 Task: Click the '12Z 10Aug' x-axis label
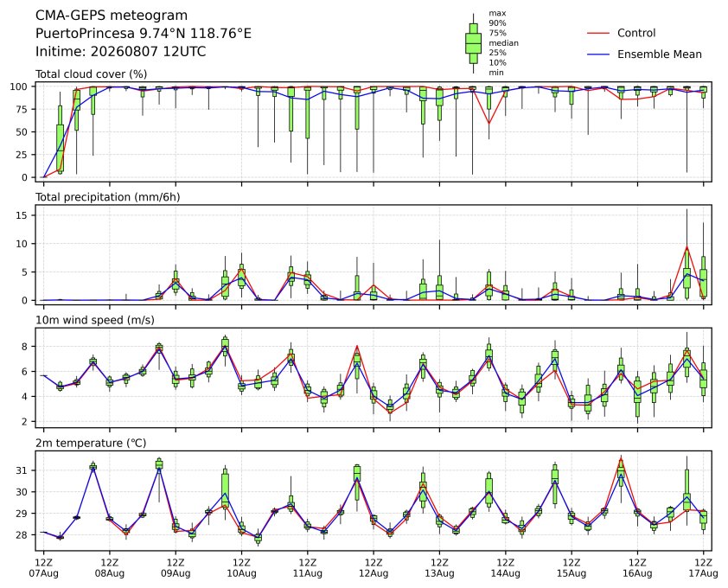(241, 568)
